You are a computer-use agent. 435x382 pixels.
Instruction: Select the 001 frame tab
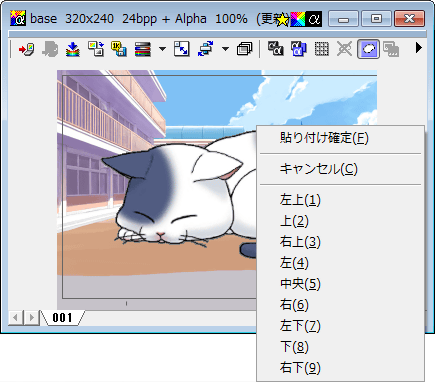point(62,318)
